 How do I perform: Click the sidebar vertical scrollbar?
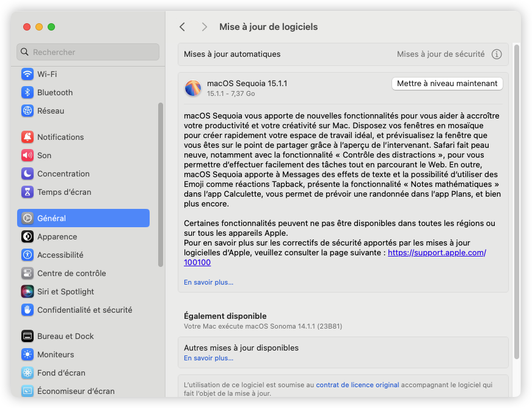[161, 185]
